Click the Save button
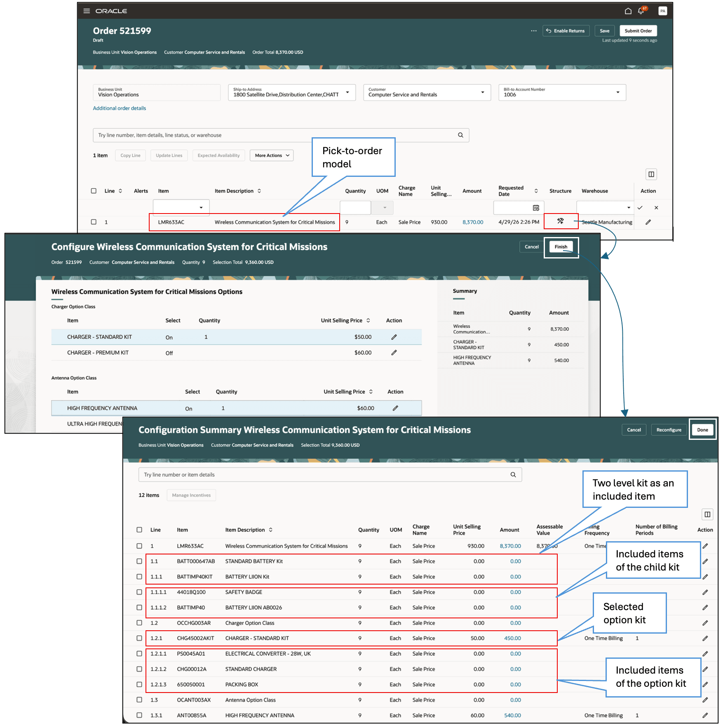 [604, 31]
